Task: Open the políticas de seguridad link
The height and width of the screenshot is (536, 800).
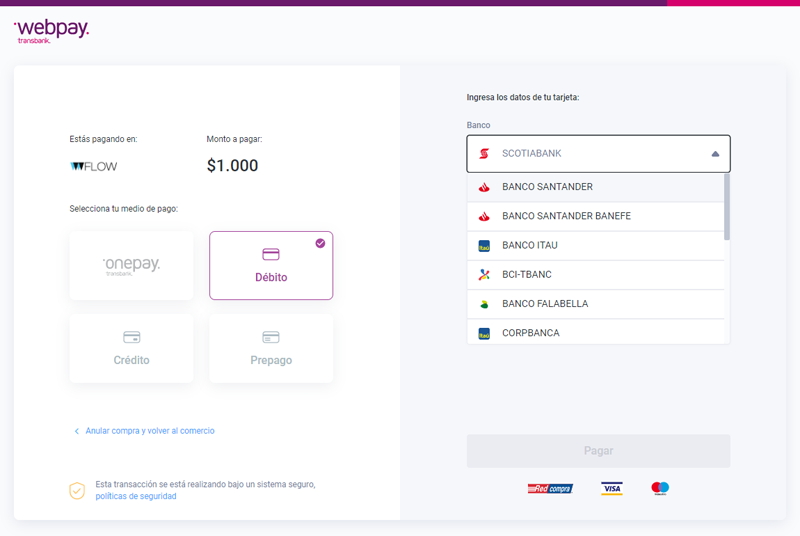Action: coord(136,496)
